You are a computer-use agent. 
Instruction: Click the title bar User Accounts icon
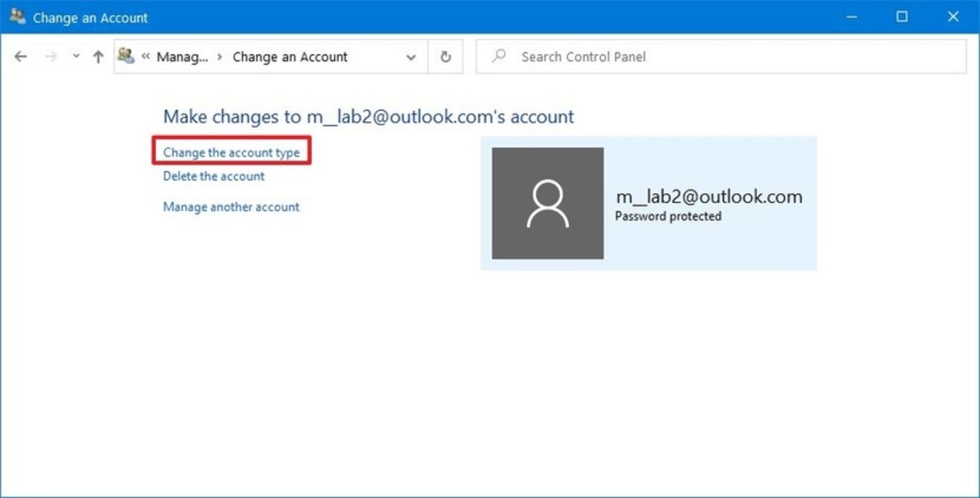coord(18,17)
